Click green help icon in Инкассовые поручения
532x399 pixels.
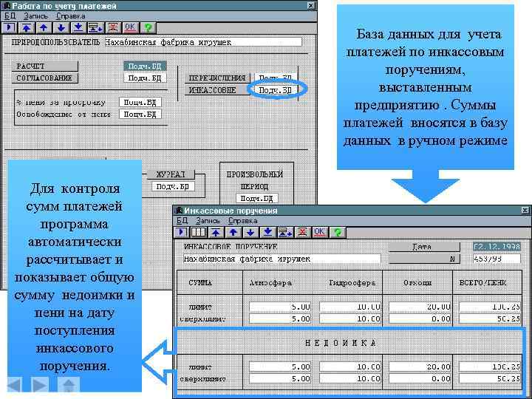click(x=337, y=233)
